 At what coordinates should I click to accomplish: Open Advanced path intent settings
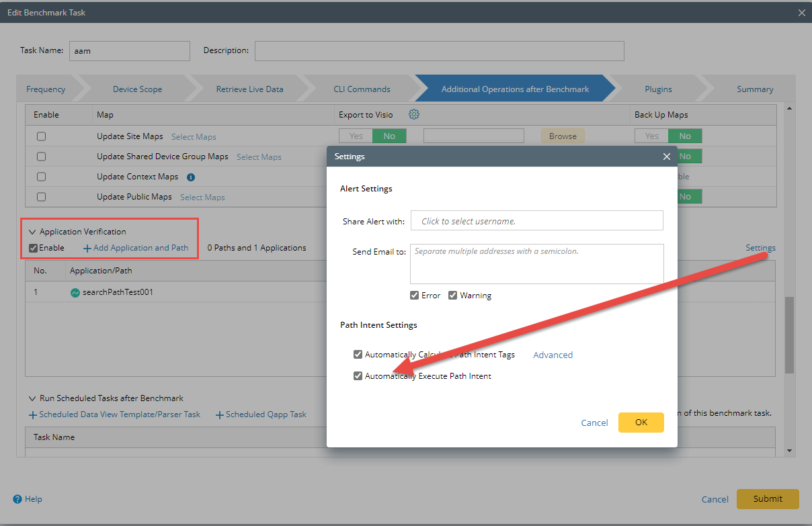click(x=552, y=354)
